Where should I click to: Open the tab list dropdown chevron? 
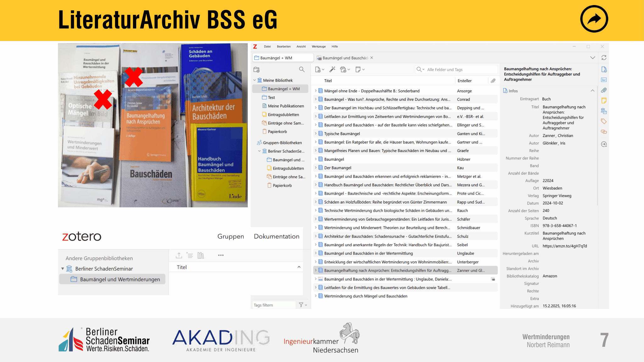point(592,58)
